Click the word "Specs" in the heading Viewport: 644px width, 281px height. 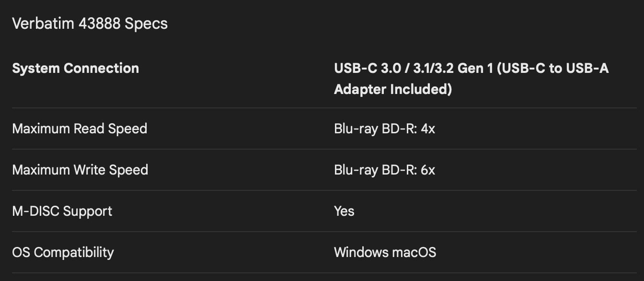coord(146,23)
